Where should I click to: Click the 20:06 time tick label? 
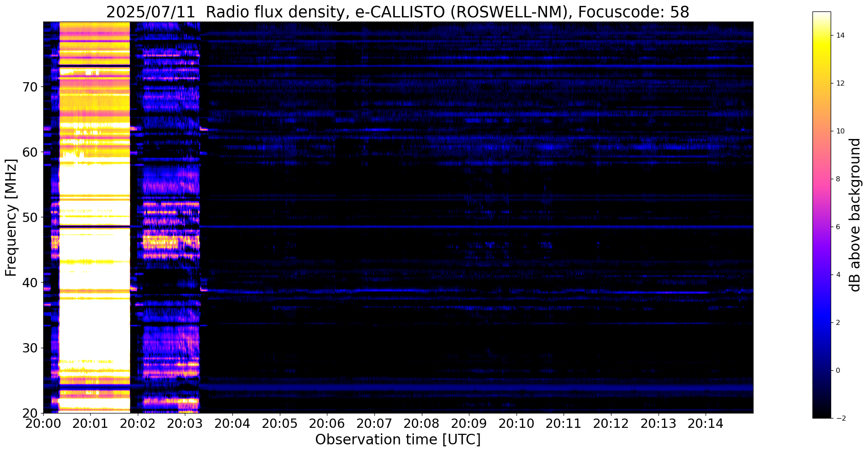327,424
